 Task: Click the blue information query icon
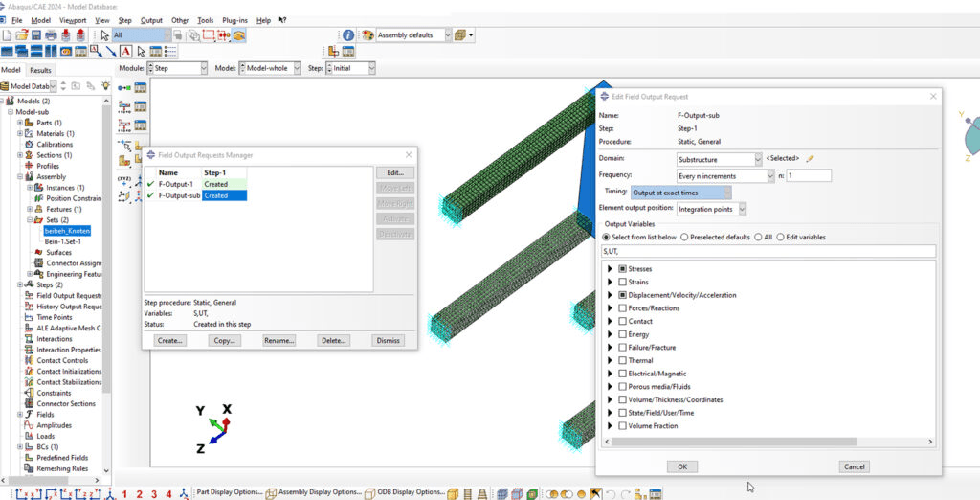tap(348, 35)
